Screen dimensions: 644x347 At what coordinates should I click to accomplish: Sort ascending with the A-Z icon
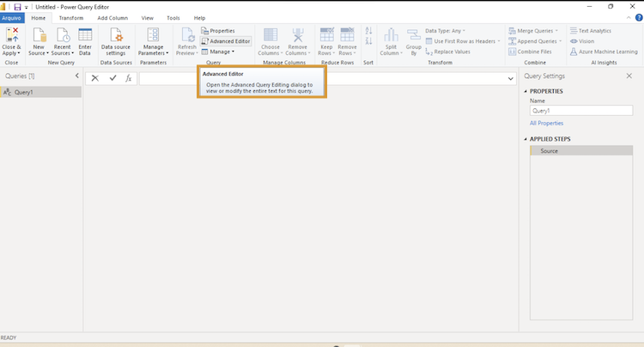tap(369, 31)
